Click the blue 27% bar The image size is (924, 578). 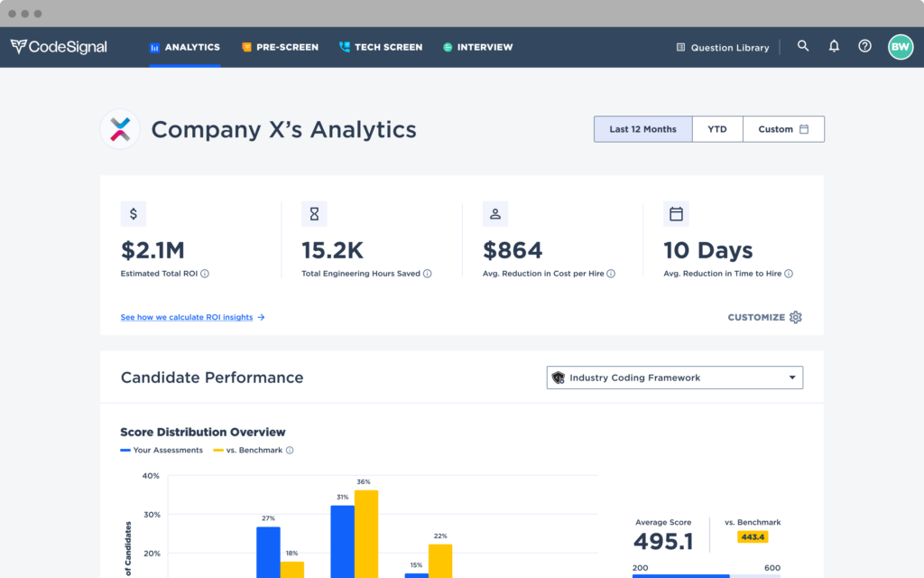point(268,552)
